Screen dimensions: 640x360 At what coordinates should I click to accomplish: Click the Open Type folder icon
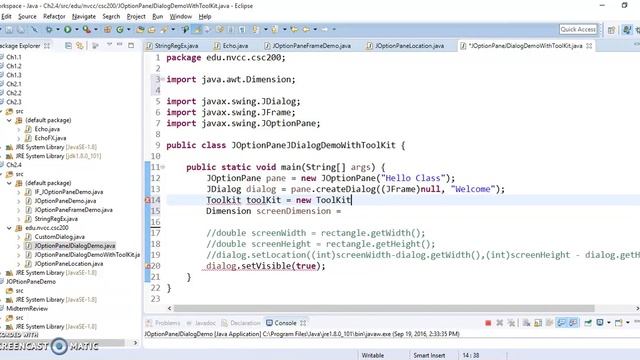pyautogui.click(x=140, y=29)
